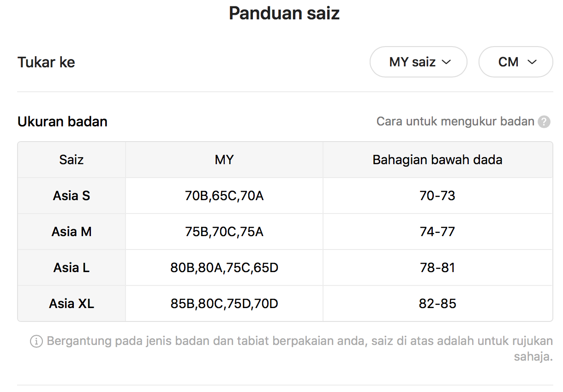Screen dimensions: 563x392
Task: Click the info icon beside disclaimer
Action: (x=36, y=342)
